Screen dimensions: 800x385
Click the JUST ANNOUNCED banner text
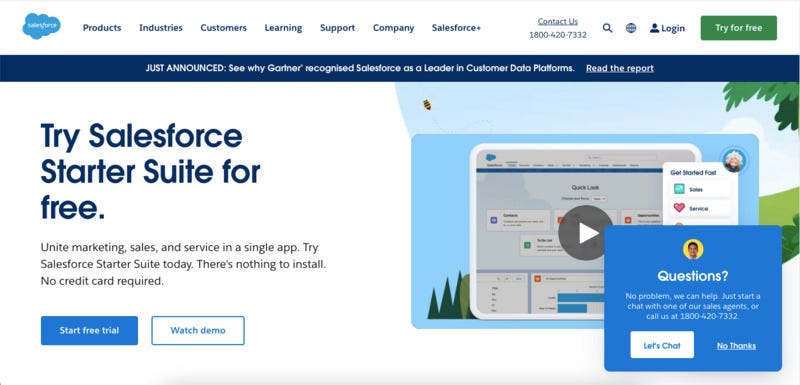pyautogui.click(x=360, y=68)
